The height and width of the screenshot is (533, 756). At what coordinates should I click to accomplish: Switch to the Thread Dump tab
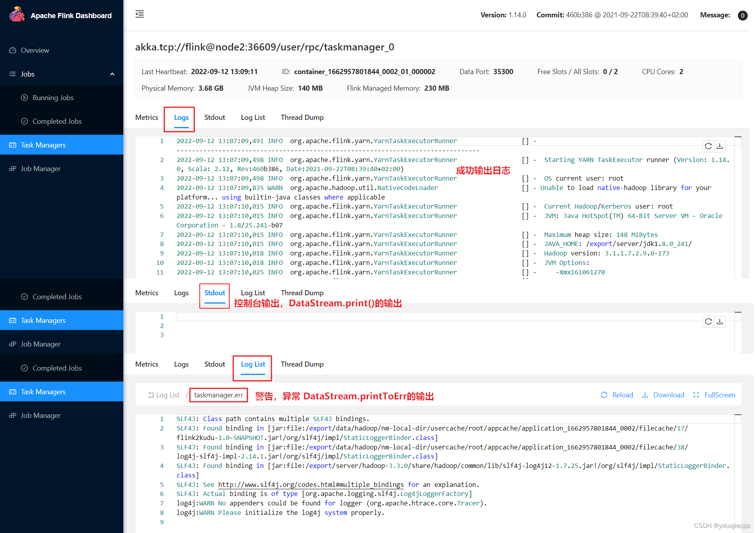click(x=302, y=117)
